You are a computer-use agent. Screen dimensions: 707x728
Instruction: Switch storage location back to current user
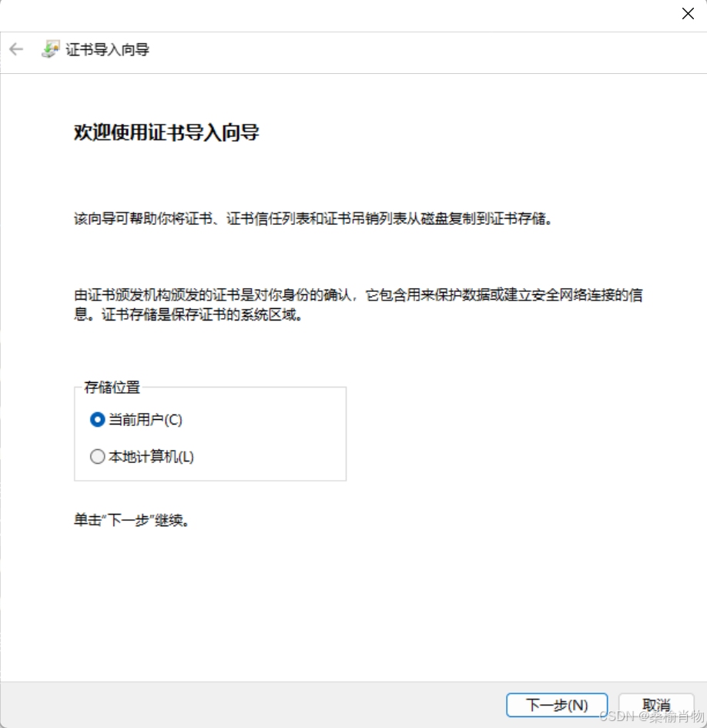pyautogui.click(x=97, y=420)
